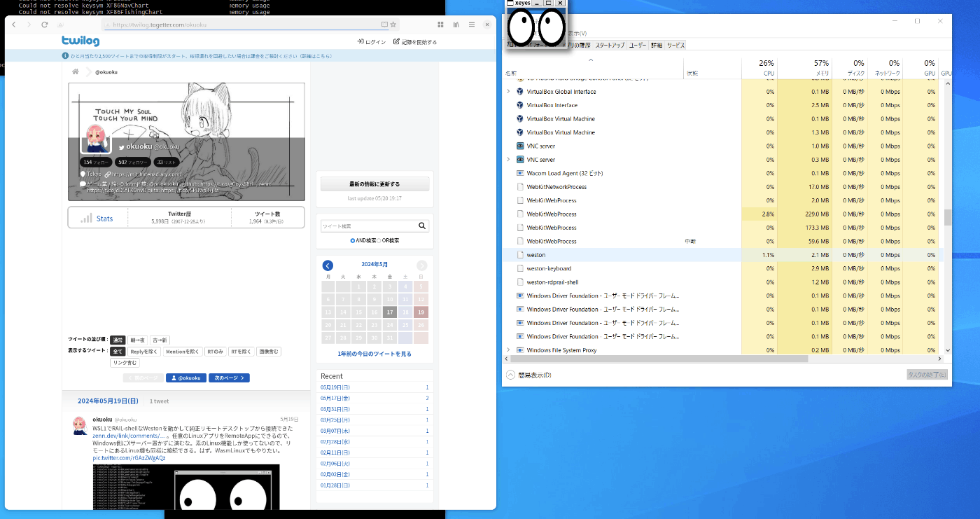Click the ログイン link
The width and height of the screenshot is (980, 519).
(x=372, y=42)
